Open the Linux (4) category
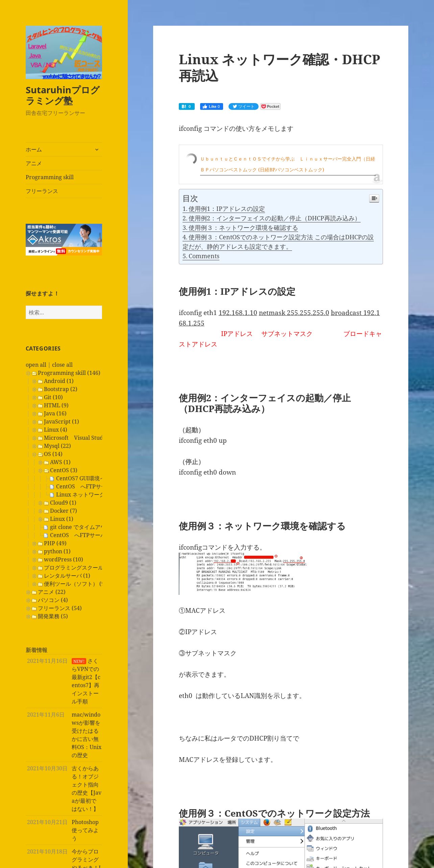 click(x=55, y=430)
